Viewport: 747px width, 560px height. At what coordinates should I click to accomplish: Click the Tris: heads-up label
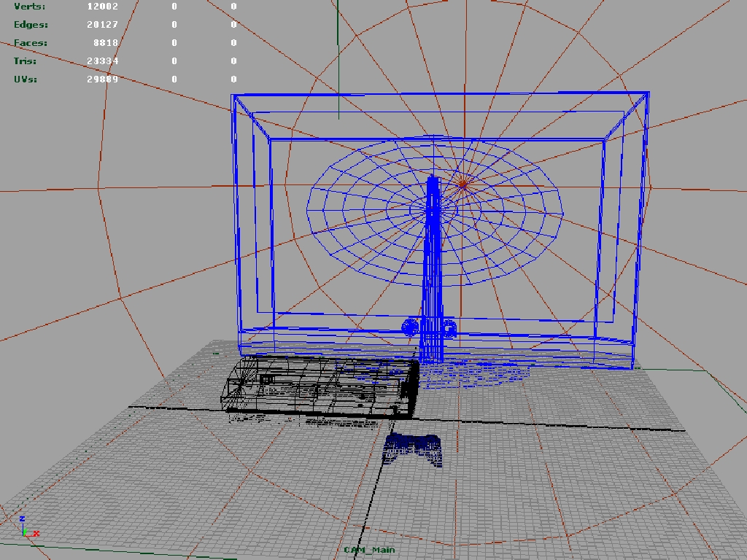[26, 61]
